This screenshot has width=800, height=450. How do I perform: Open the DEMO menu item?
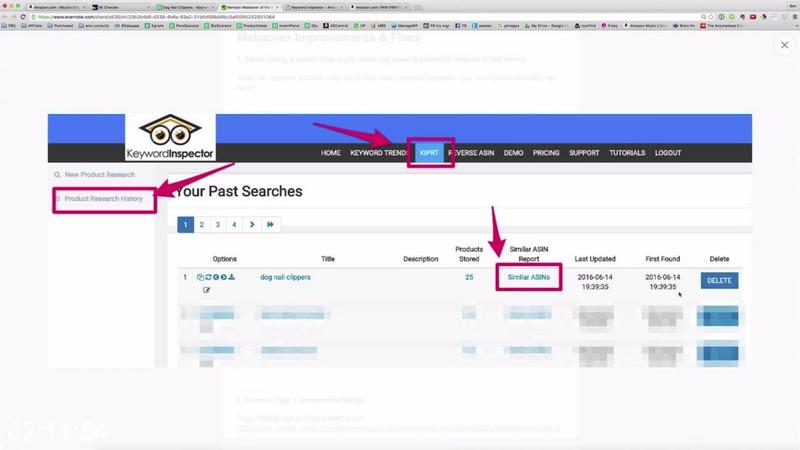[513, 153]
